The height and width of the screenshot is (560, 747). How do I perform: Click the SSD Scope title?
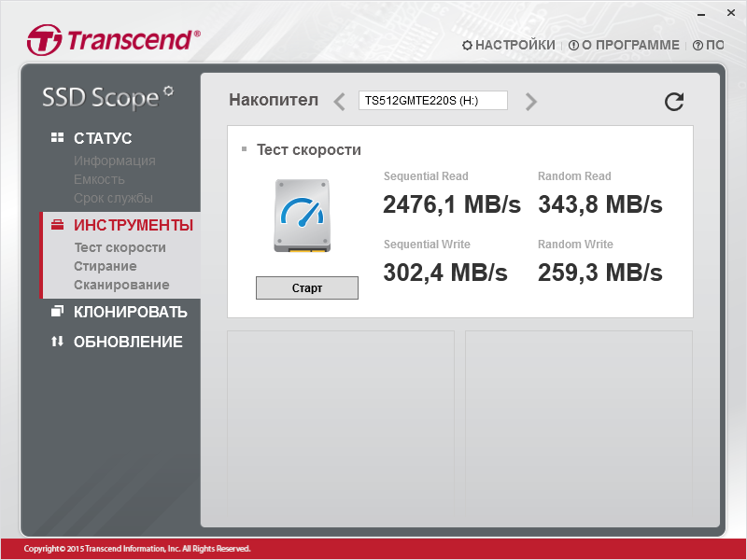(107, 98)
